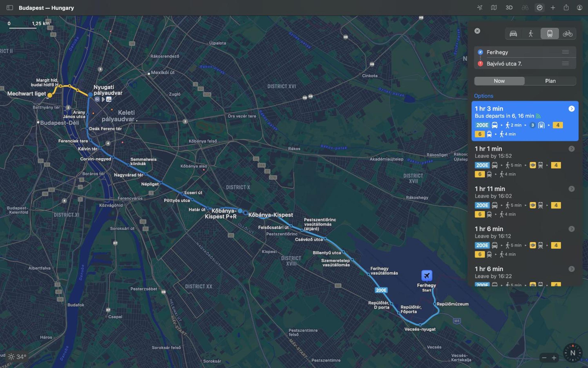Screen dimensions: 588x368
Task: Click the Határ út stop label
Action: [197, 209]
